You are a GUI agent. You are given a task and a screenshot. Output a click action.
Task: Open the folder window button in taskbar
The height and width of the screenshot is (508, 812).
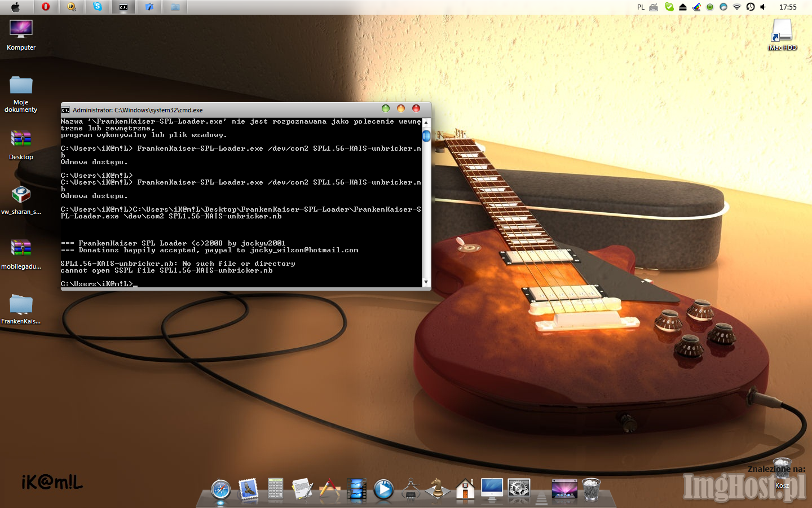(175, 7)
